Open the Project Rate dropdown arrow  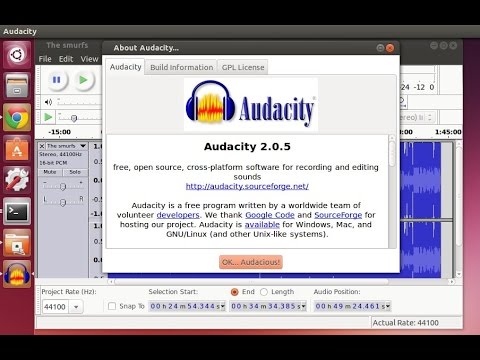[76, 307]
